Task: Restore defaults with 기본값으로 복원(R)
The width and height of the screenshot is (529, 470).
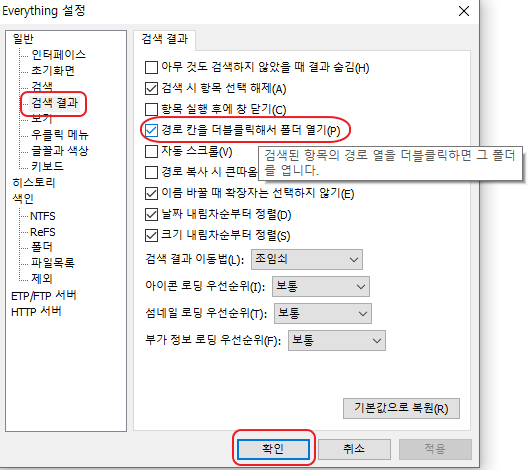Action: coord(401,409)
